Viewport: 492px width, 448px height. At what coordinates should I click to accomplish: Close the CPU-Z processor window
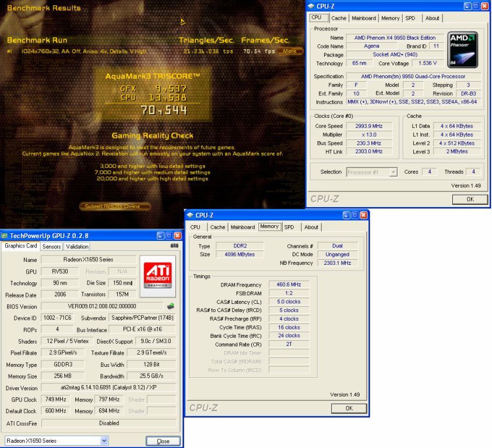pyautogui.click(x=484, y=6)
